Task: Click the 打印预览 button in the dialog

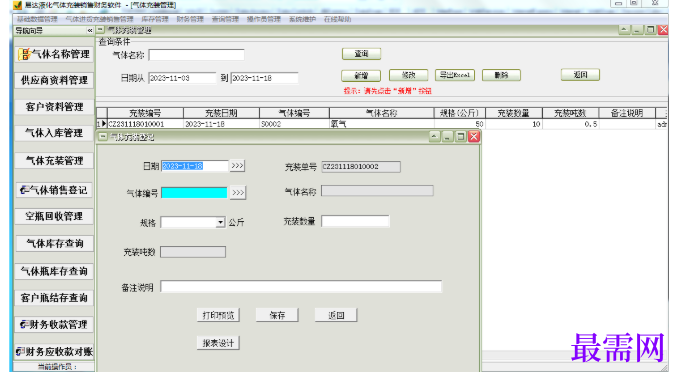Action: point(218,315)
